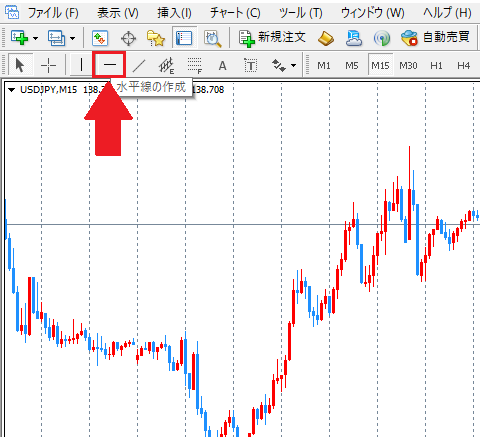Click the 自動売買 button
This screenshot has width=480, height=437.
(436, 37)
